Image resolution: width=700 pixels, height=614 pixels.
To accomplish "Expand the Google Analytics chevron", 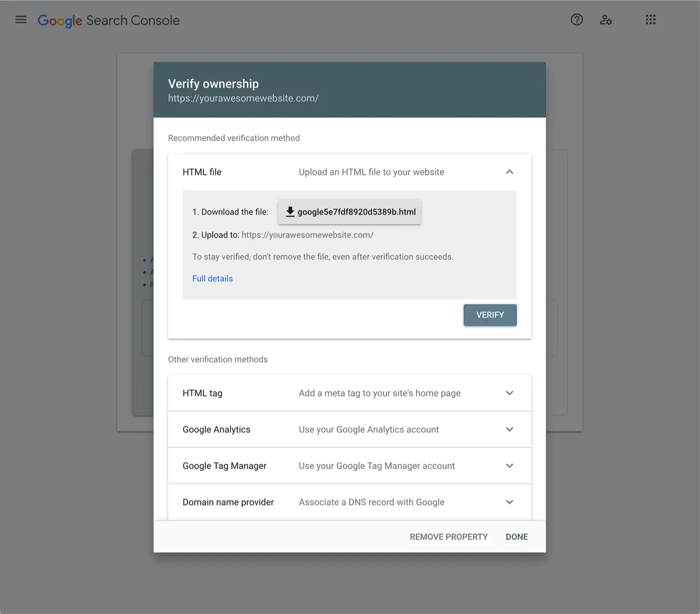I will 509,429.
